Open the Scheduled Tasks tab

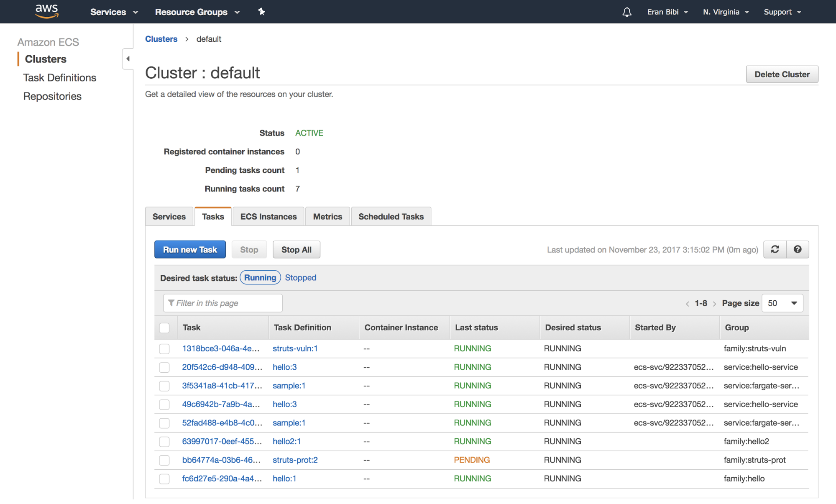[x=391, y=217]
